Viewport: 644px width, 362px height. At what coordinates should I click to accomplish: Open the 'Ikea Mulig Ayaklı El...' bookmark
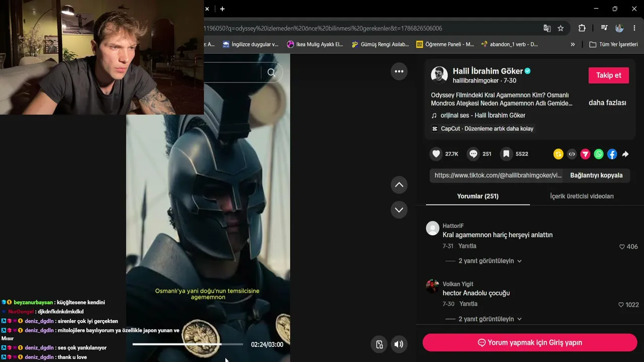(315, 44)
